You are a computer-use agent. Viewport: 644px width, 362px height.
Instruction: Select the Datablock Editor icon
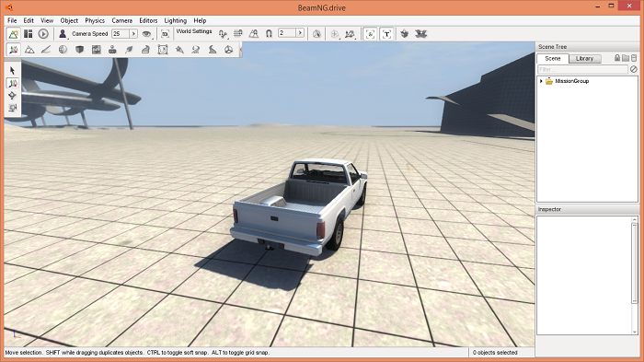click(x=96, y=50)
